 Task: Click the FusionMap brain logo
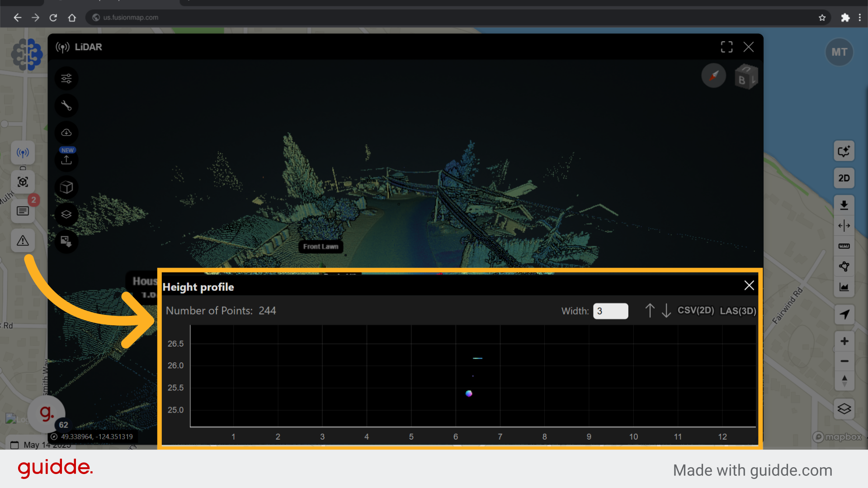click(27, 54)
